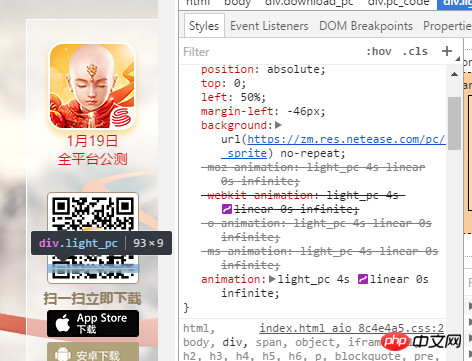Expand the background property triangle
Viewport: 472px width, 361px height.
click(278, 125)
